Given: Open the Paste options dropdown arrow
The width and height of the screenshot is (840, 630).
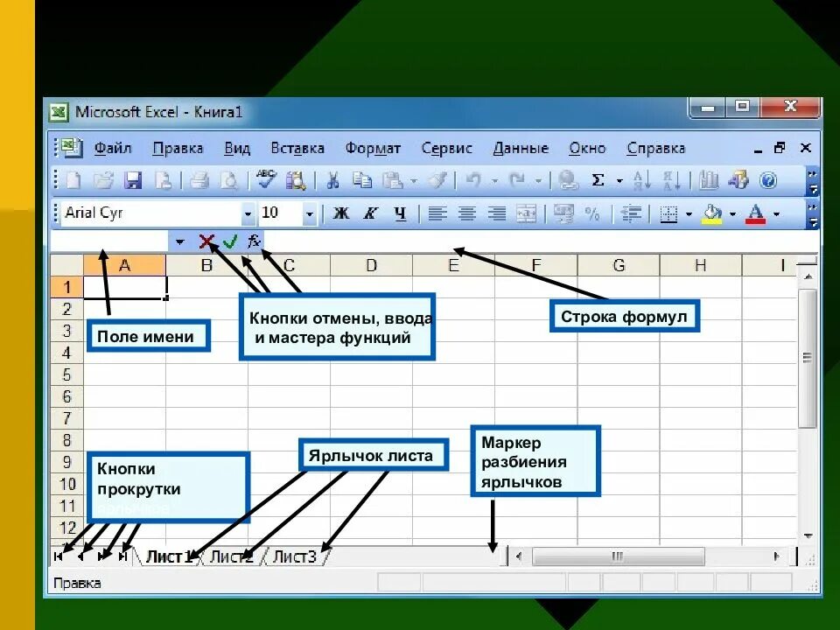Looking at the screenshot, I should 414,180.
